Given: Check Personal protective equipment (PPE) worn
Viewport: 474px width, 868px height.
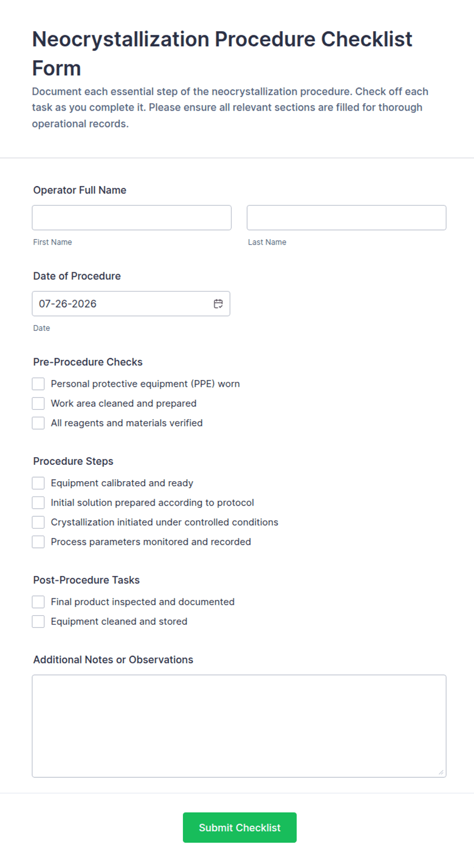Looking at the screenshot, I should (38, 384).
